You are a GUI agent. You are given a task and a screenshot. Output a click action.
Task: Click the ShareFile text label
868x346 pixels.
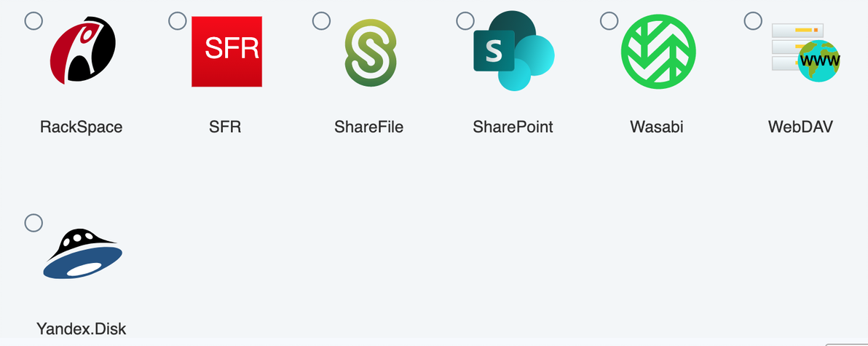click(369, 127)
